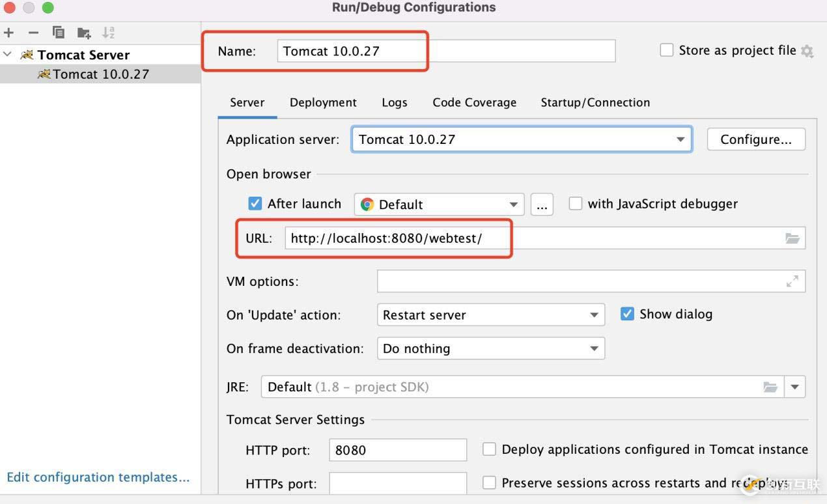Enable with JavaScript debugger option
The height and width of the screenshot is (504, 827).
576,204
